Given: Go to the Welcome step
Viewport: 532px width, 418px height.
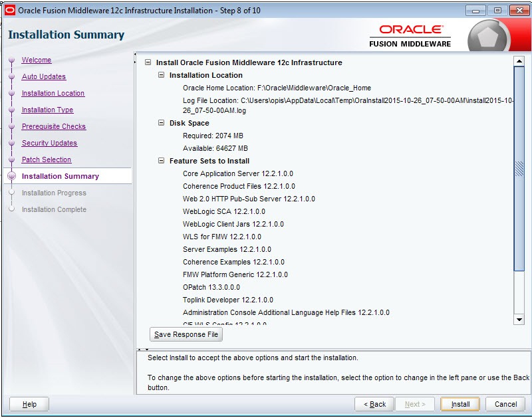Looking at the screenshot, I should (x=37, y=60).
